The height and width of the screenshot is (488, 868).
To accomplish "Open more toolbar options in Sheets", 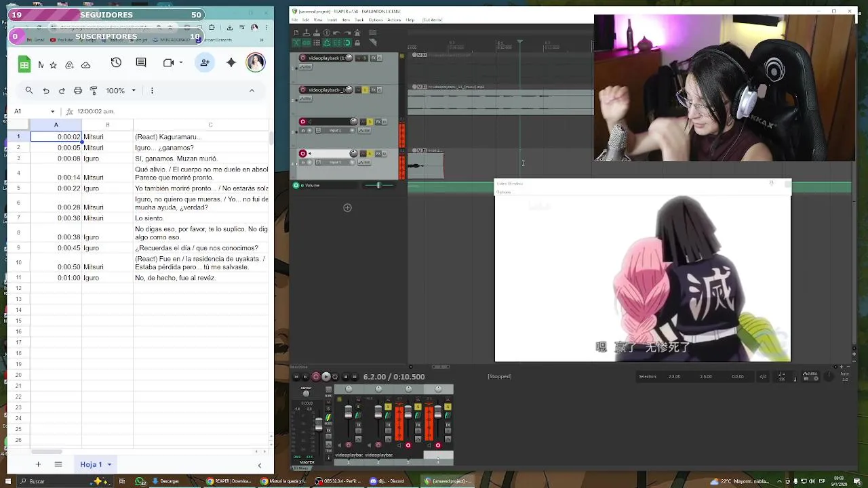I will (152, 90).
